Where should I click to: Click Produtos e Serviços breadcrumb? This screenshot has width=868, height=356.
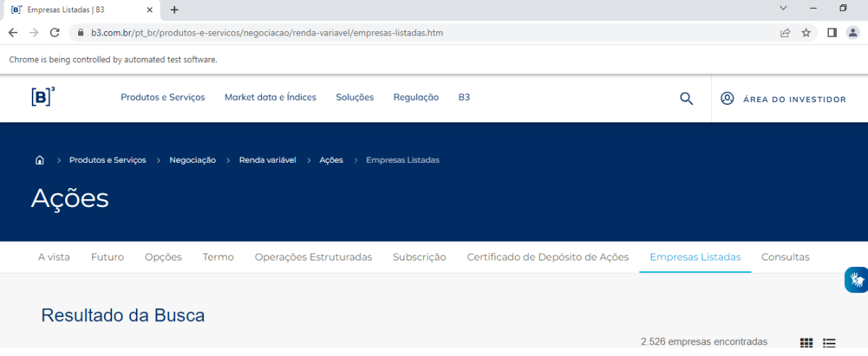click(x=108, y=160)
